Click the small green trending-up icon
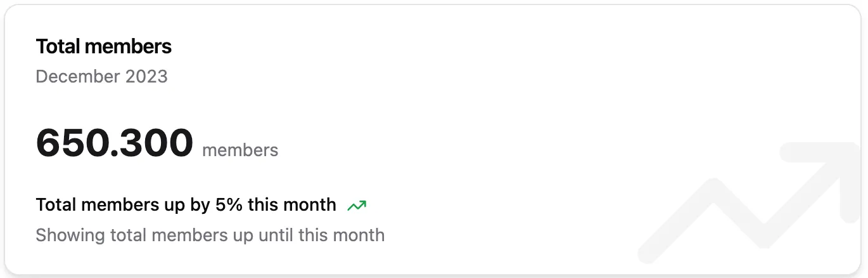Image resolution: width=868 pixels, height=278 pixels. [357, 205]
